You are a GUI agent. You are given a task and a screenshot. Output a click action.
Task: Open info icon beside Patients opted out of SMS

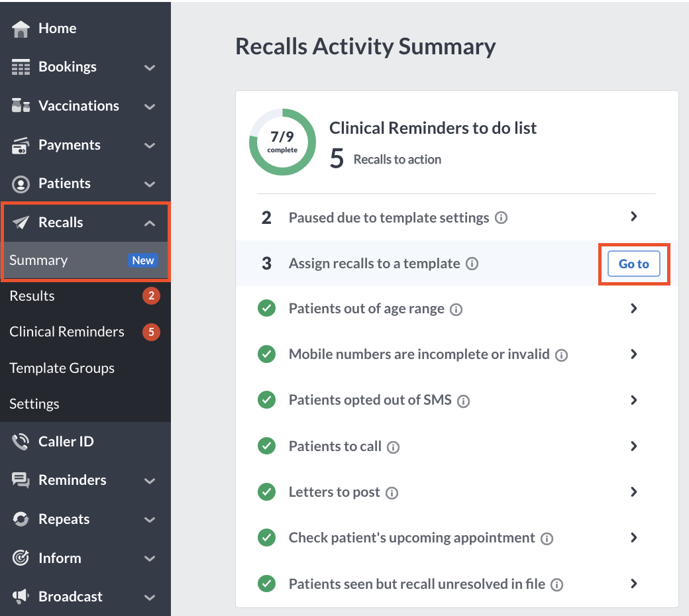click(463, 401)
